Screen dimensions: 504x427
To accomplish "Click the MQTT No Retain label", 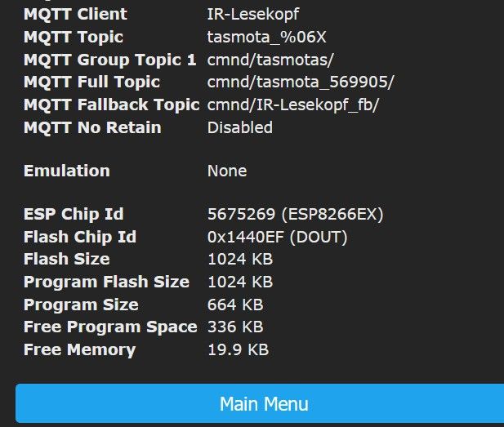I will coord(92,127).
